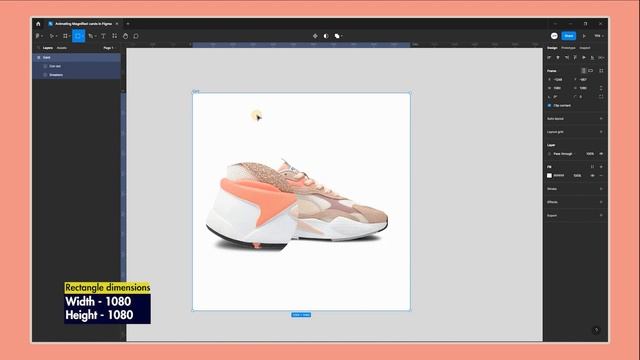Edit the fill opacity 100% value
The image size is (640, 360).
click(577, 176)
